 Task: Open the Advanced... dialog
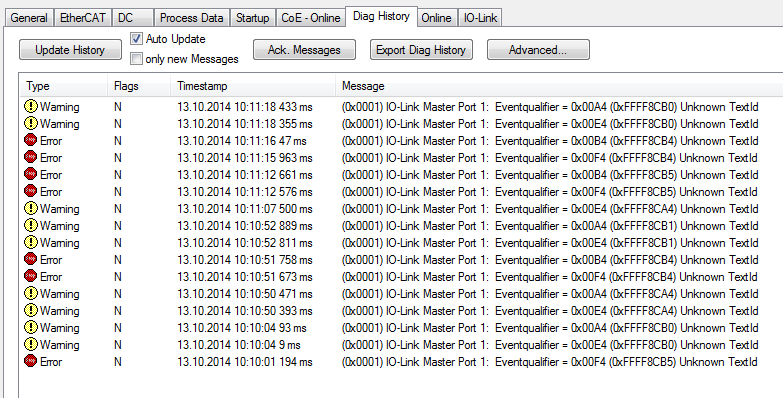coord(538,50)
